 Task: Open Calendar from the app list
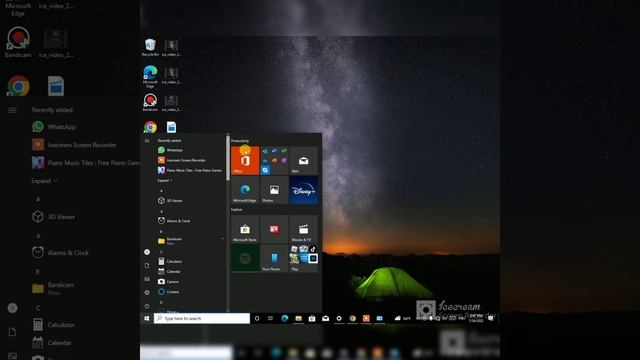169,271
